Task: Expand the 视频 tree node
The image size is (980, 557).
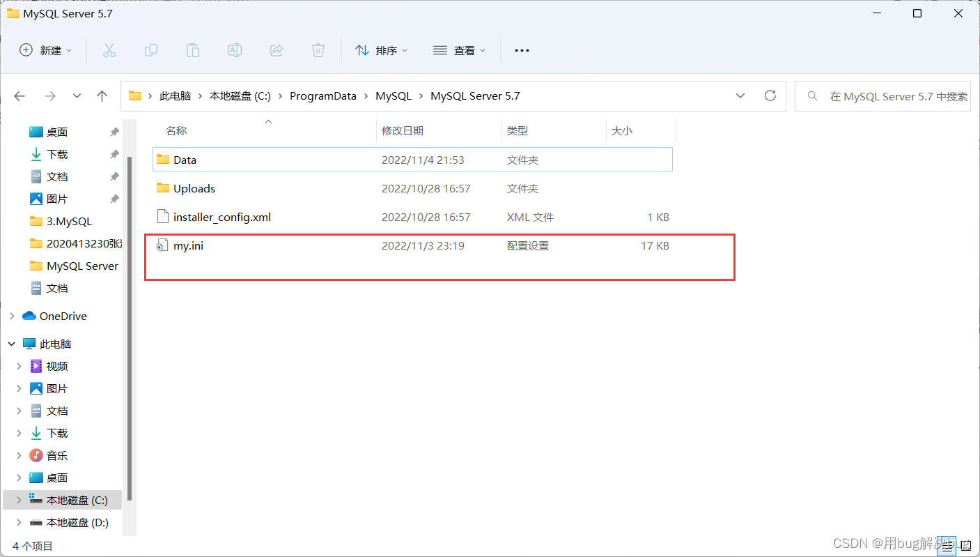Action: pos(20,366)
